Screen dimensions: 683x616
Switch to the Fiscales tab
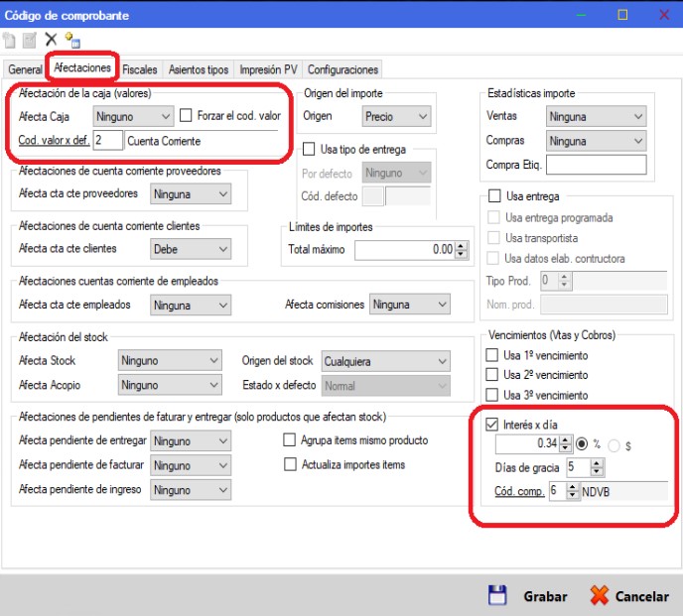pyautogui.click(x=139, y=69)
